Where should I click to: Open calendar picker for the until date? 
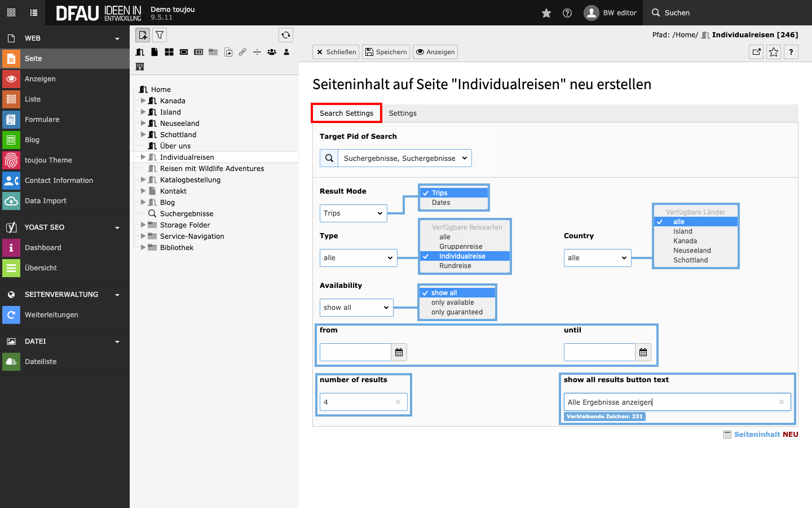point(643,352)
